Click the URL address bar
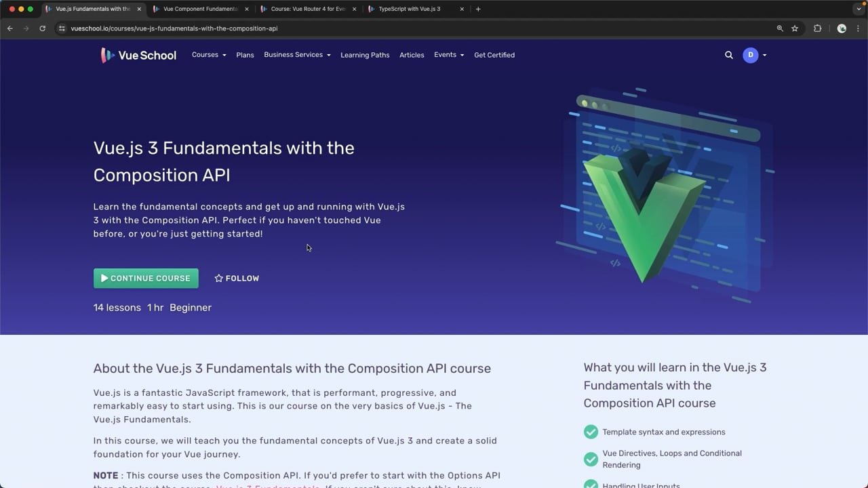The width and height of the screenshot is (868, 488). (420, 28)
